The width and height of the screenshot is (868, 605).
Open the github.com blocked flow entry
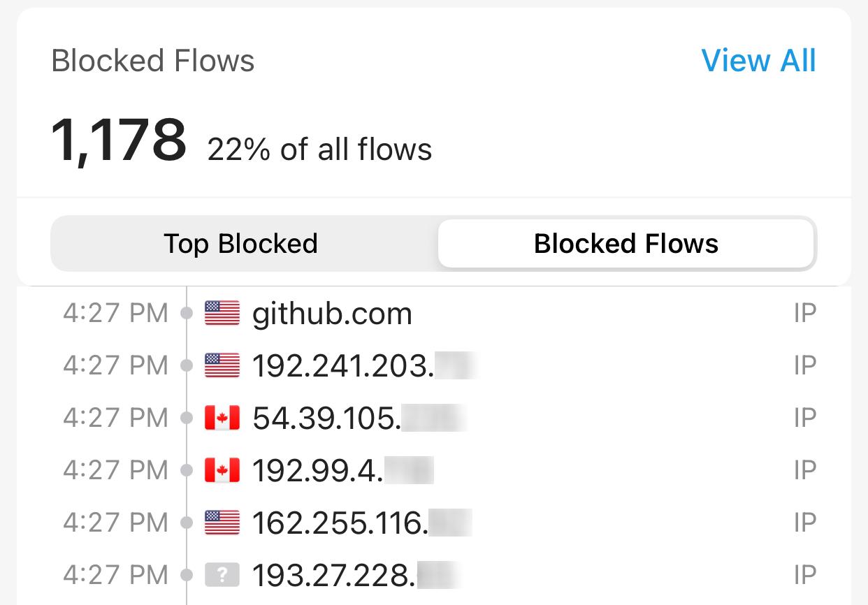click(x=434, y=314)
